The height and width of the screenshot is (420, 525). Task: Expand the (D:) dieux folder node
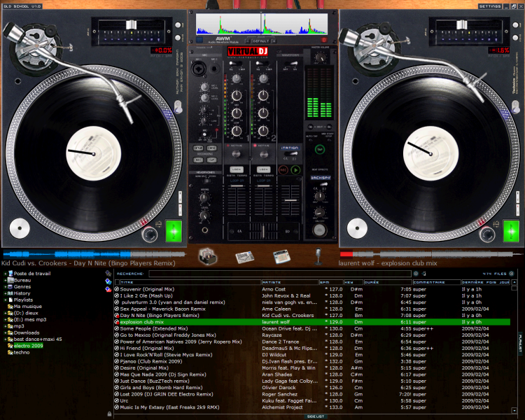[x=6, y=313]
